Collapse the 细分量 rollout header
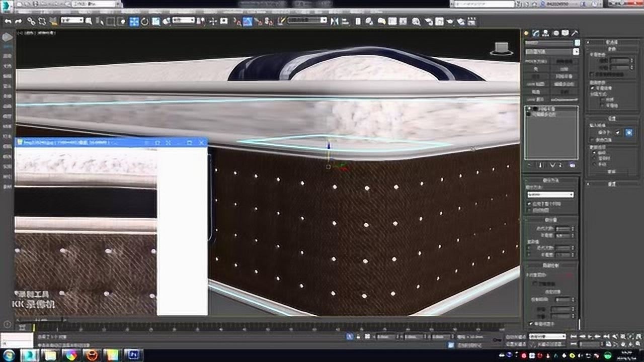Screen dimensions: 644x362 (551, 220)
